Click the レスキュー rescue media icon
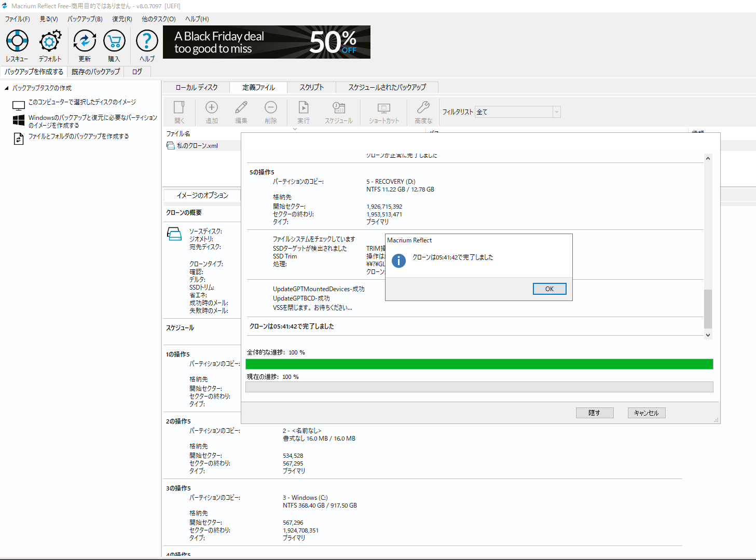This screenshot has height=560, width=756. point(17,41)
